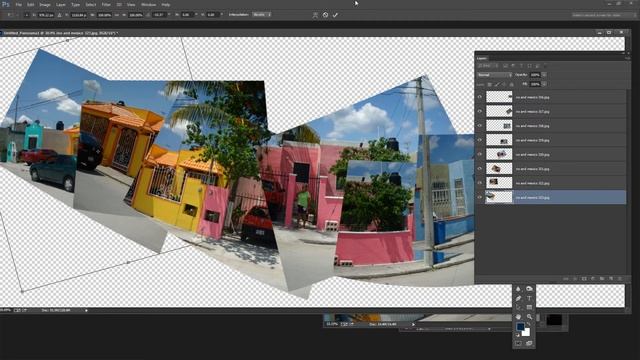The image size is (640, 360).
Task: Open the Opacity slider arrow
Action: (544, 75)
